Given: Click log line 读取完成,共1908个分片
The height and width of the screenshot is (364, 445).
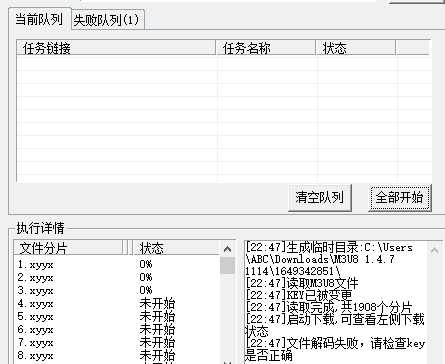Looking at the screenshot, I should pyautogui.click(x=329, y=307).
